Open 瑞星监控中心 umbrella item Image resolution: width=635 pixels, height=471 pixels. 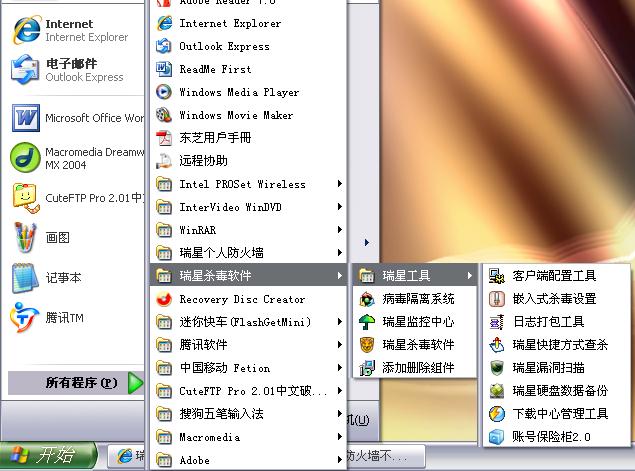[x=415, y=322]
